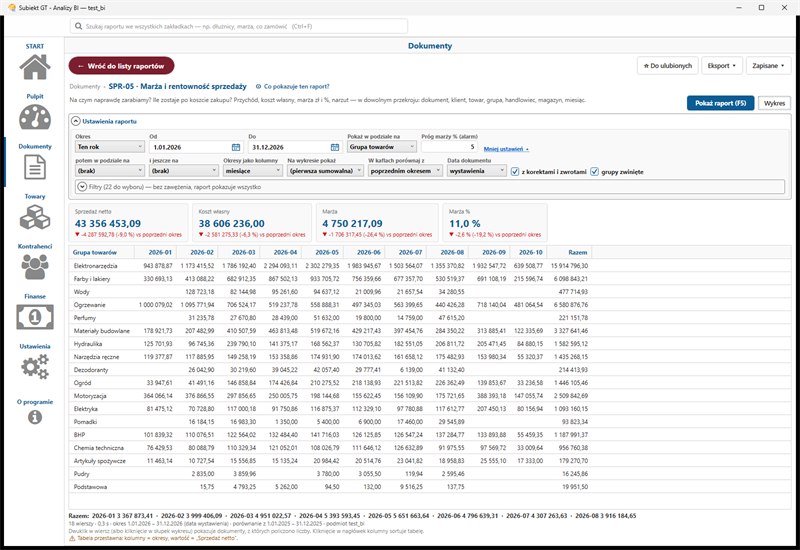
Task: Open the Kontrahenci people icon
Action: tap(35, 266)
